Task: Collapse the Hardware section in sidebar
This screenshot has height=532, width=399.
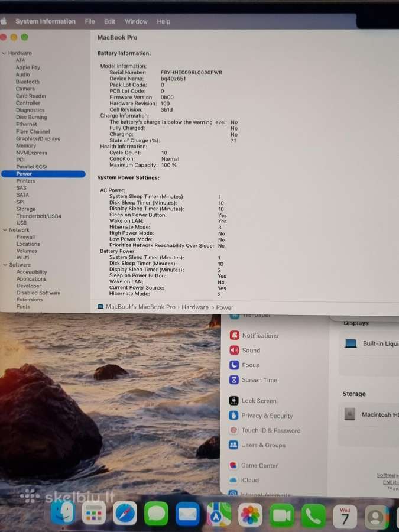Action: click(x=4, y=53)
